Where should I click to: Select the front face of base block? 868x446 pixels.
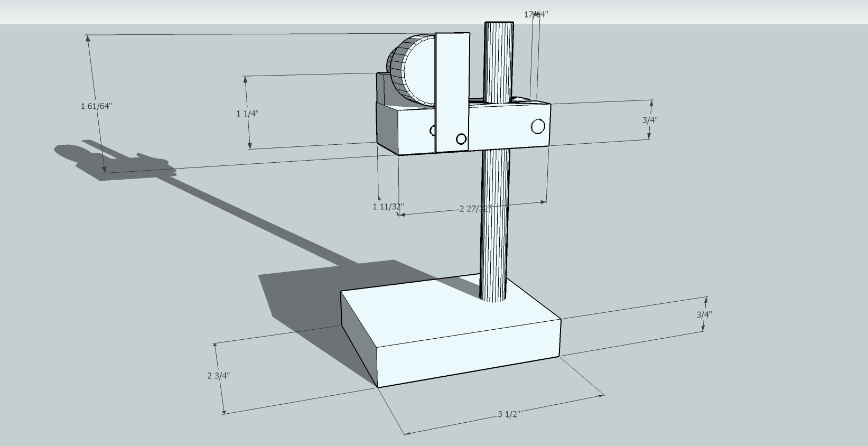tap(469, 353)
